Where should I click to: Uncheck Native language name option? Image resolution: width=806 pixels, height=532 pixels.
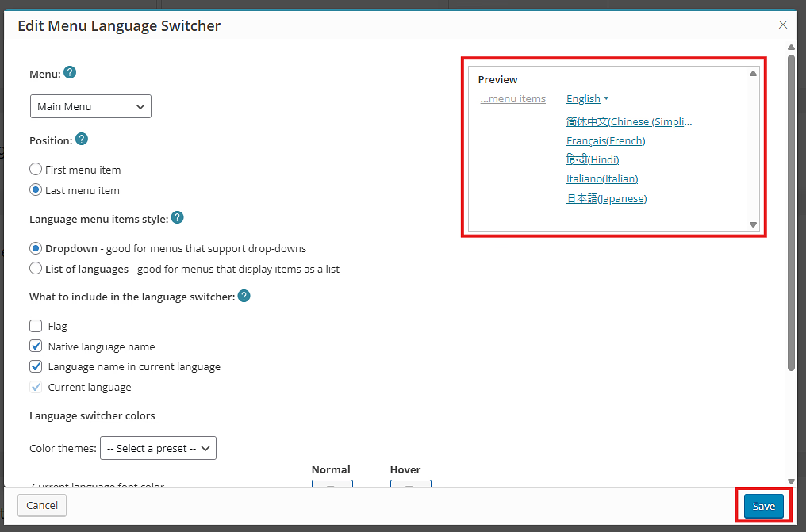pos(36,346)
